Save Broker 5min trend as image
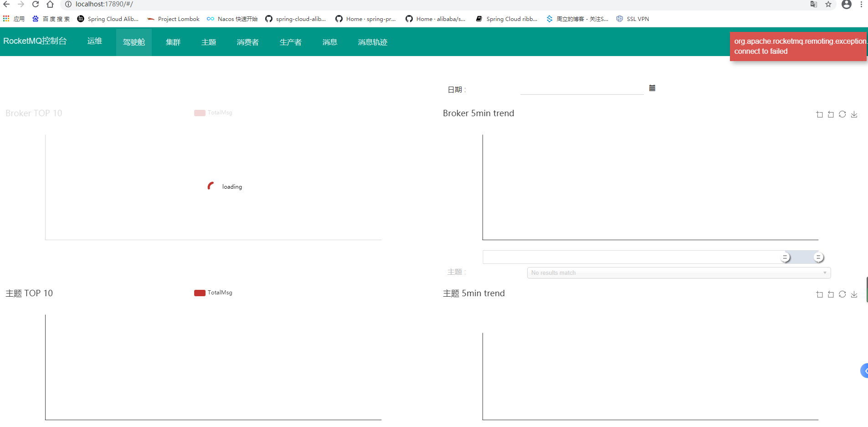 pyautogui.click(x=854, y=114)
